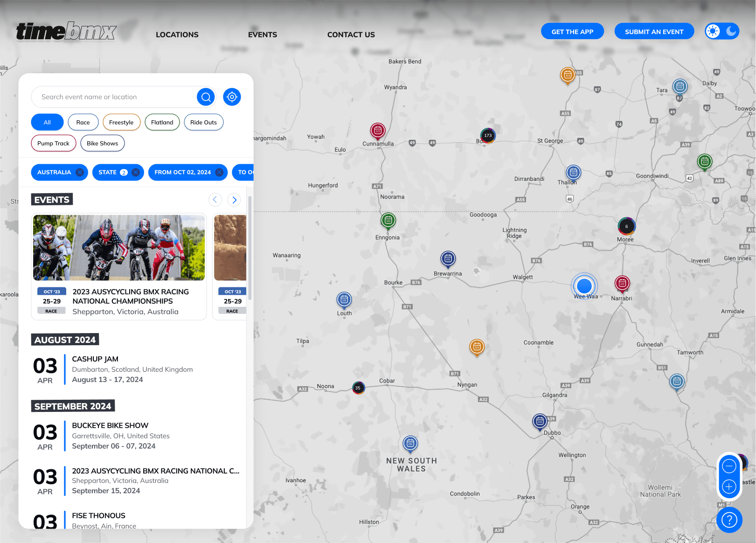Click the Get The App button
Image resolution: width=756 pixels, height=543 pixels.
(572, 31)
